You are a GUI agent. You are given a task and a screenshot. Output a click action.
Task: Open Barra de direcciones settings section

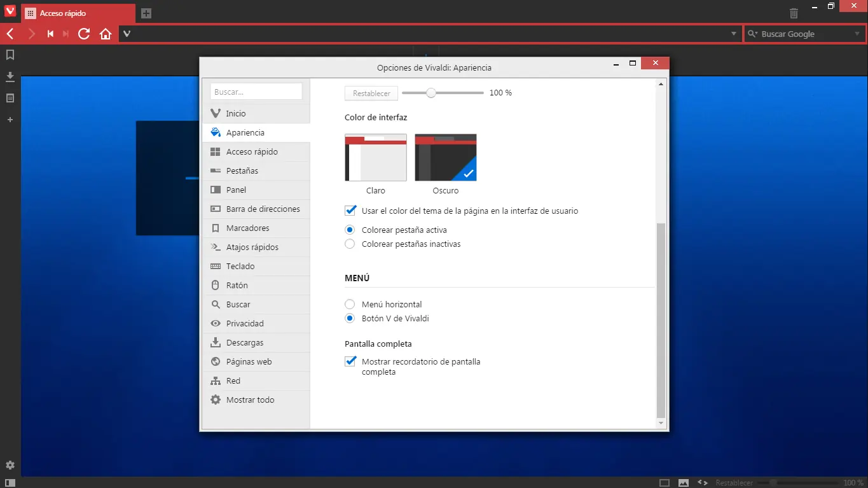256,209
